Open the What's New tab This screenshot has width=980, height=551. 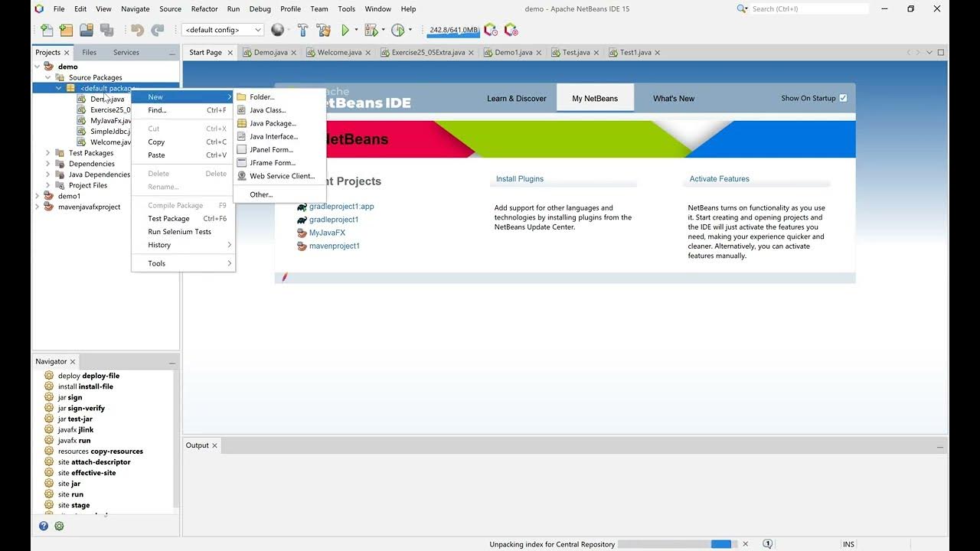coord(674,98)
